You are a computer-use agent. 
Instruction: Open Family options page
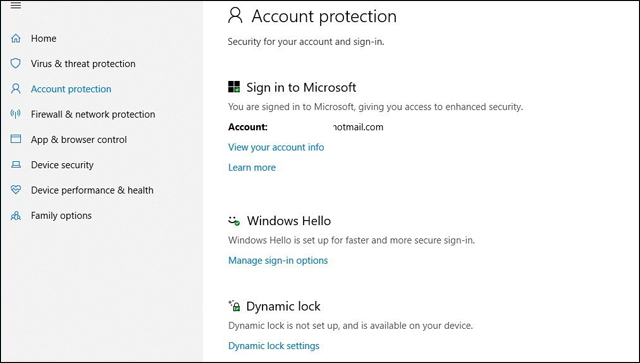pyautogui.click(x=61, y=216)
